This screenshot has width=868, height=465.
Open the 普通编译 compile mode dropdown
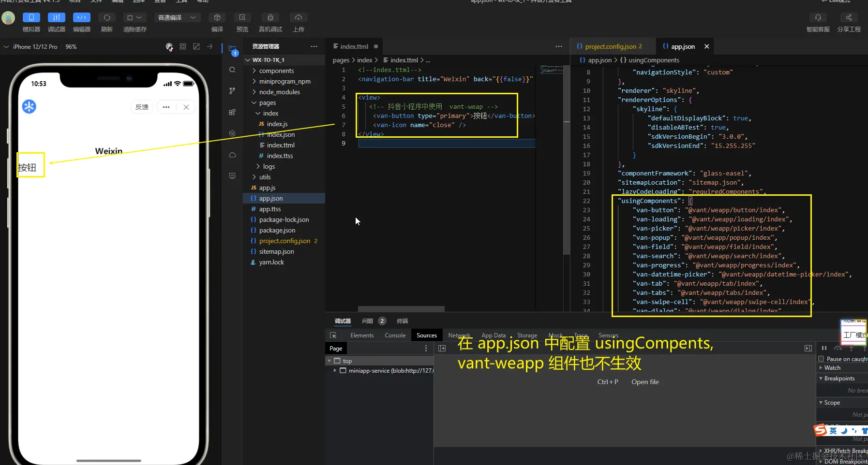click(x=177, y=18)
